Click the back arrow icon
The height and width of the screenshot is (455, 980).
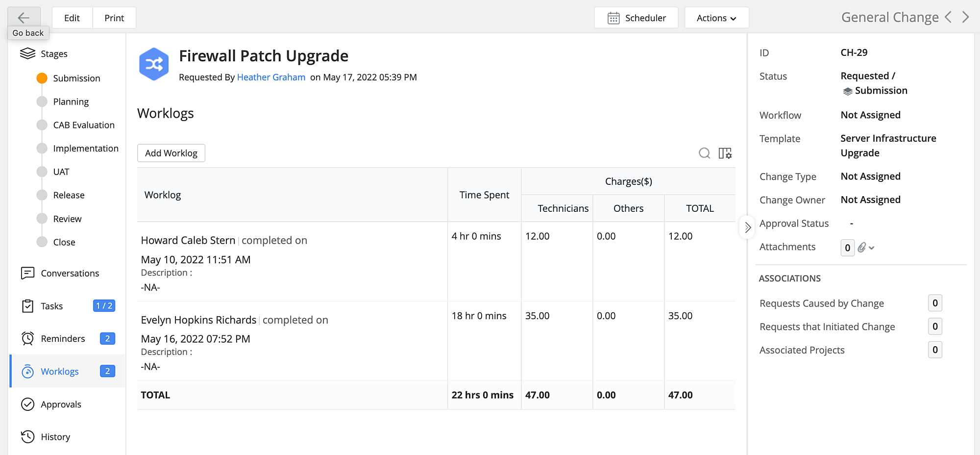tap(24, 18)
